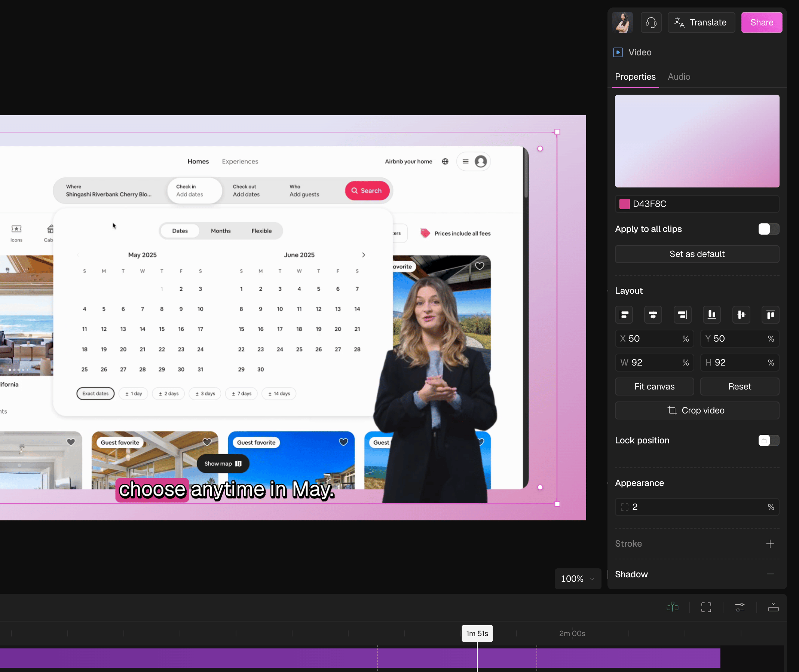
Task: Click the split clip icon above timeline
Action: pos(672,607)
